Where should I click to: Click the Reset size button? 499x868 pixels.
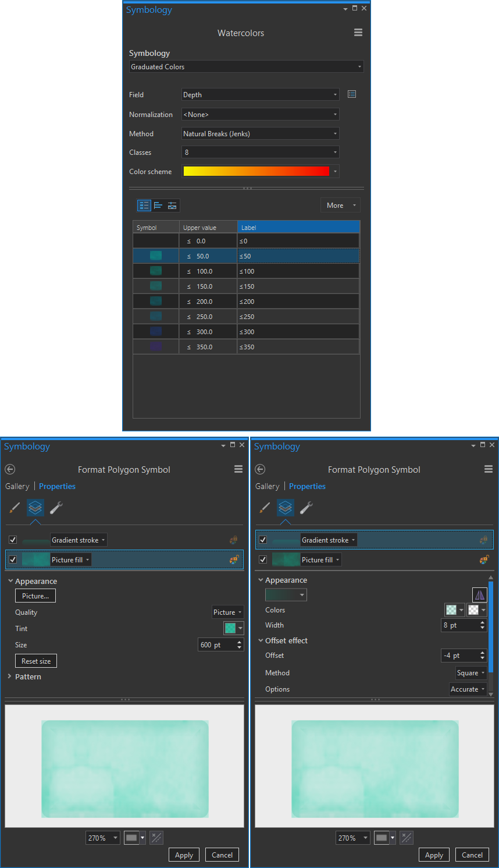click(x=36, y=661)
